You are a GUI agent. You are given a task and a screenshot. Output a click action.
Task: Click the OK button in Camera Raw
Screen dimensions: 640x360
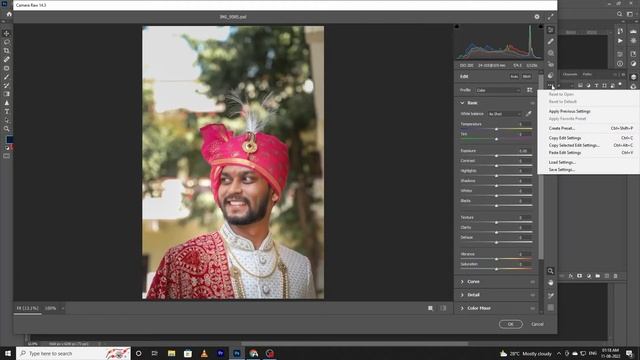coord(511,324)
